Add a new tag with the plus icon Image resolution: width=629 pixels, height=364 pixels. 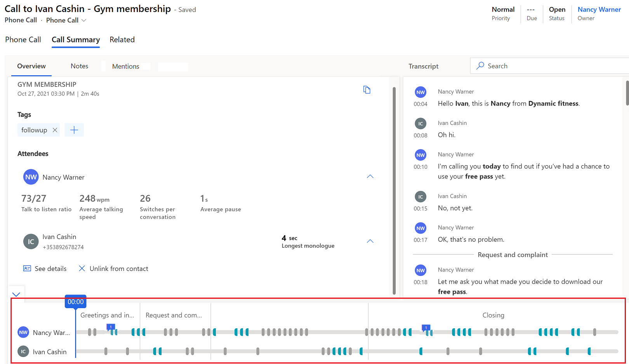[74, 130]
